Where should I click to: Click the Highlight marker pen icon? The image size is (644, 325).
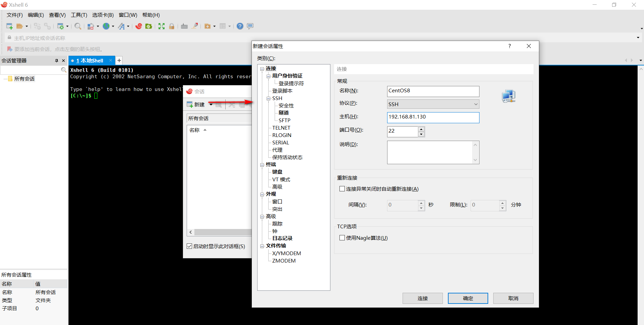(195, 26)
